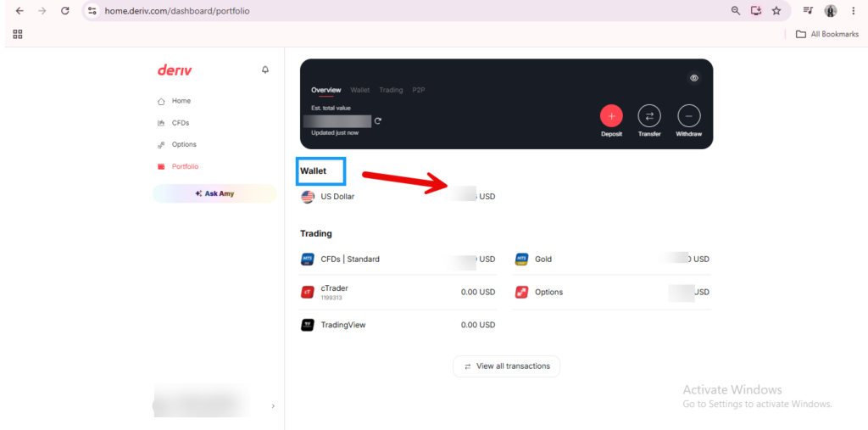Click the Options red icon
Image resolution: width=868 pixels, height=430 pixels.
click(x=521, y=292)
